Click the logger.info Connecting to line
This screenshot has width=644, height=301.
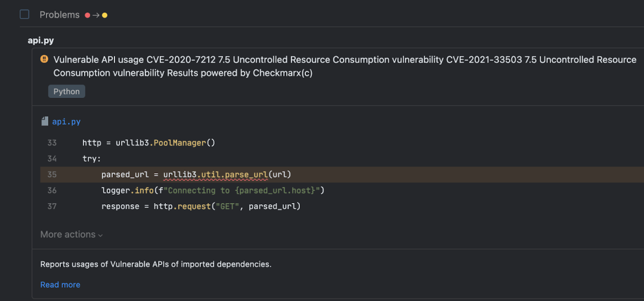coord(213,191)
